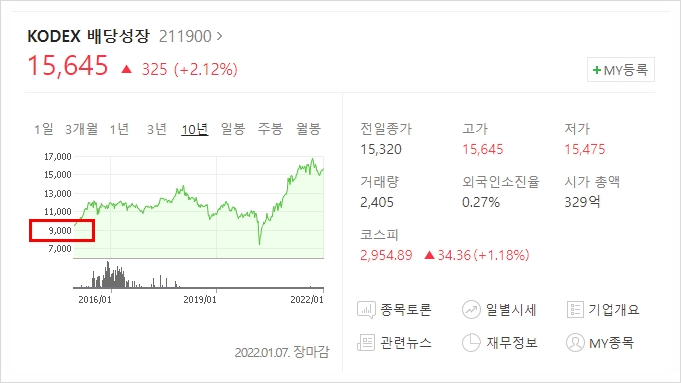Click the MY등록 button

pos(621,69)
